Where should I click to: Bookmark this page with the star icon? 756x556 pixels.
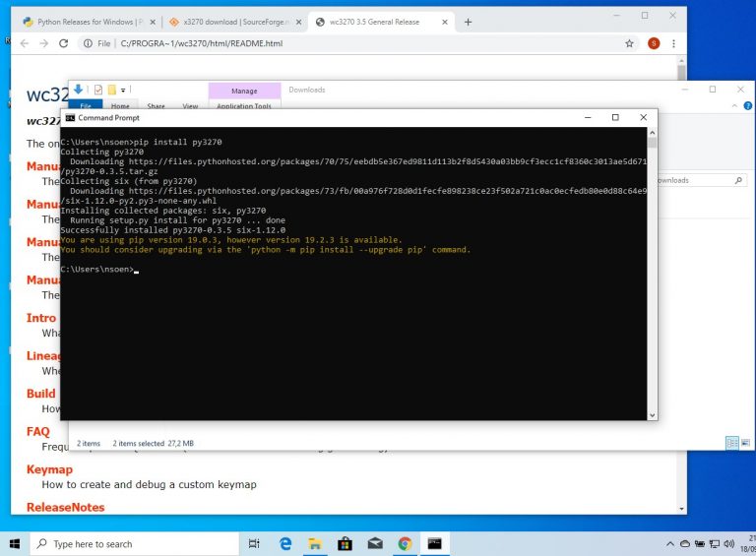click(x=629, y=43)
